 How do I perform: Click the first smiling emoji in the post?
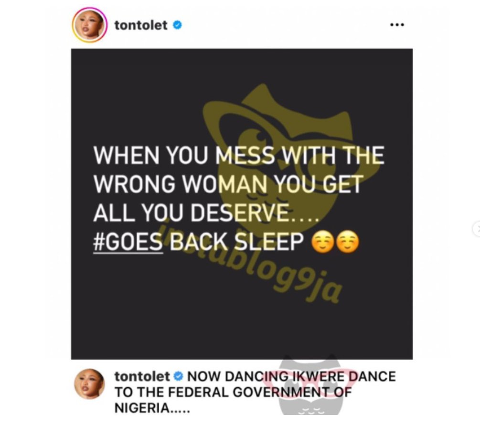[322, 242]
